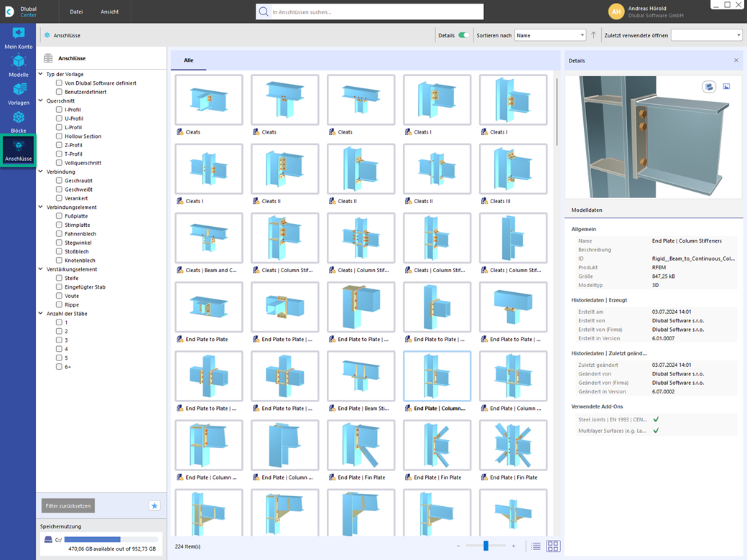Open the Ansicht menu
Screen dimensions: 747x560
click(x=110, y=11)
